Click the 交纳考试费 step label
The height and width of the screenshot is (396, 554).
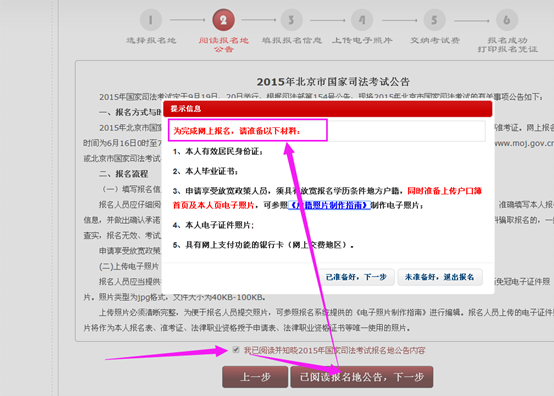click(x=435, y=40)
